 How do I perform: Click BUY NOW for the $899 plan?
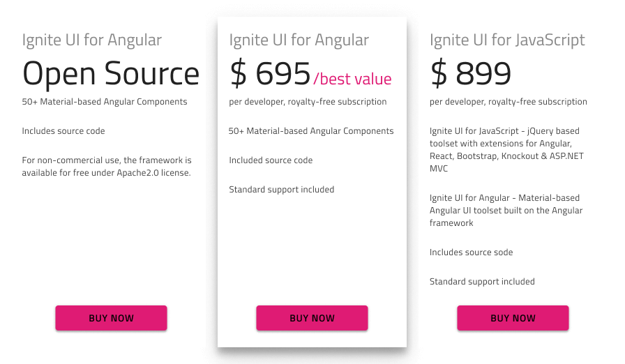[513, 318]
